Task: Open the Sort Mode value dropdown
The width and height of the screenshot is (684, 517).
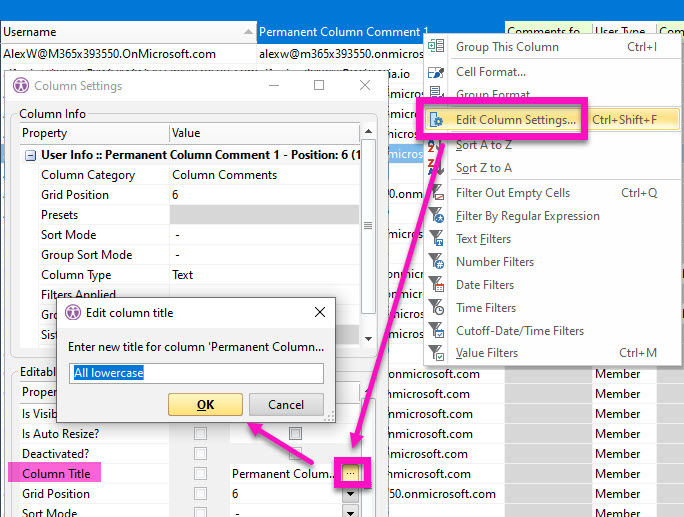Action: [x=350, y=511]
